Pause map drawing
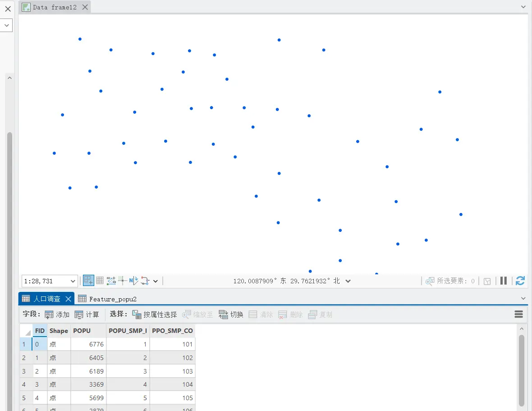 click(504, 281)
